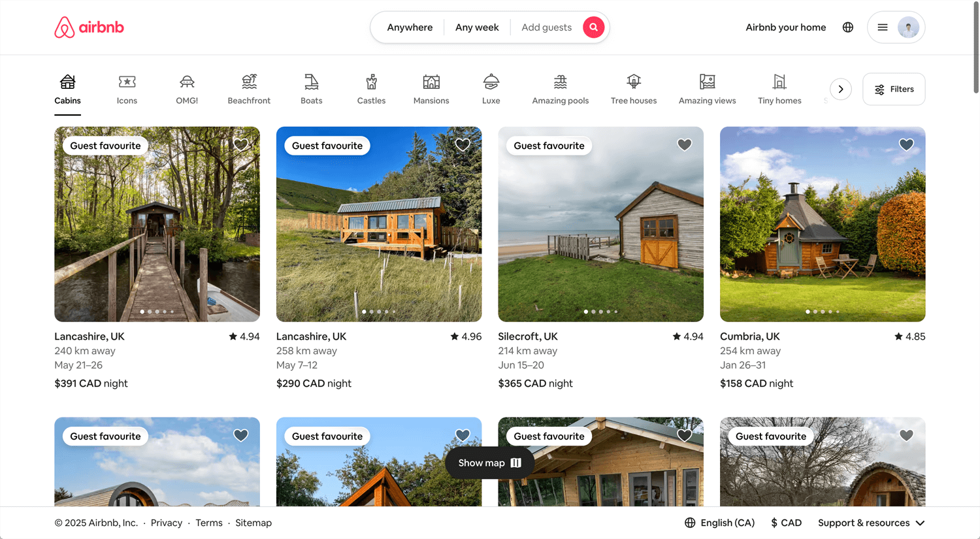Click the page vertical scrollbar

(976, 49)
